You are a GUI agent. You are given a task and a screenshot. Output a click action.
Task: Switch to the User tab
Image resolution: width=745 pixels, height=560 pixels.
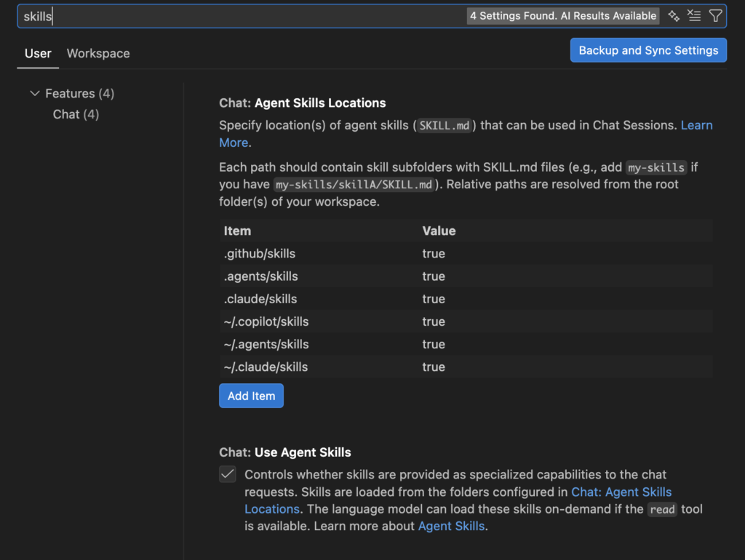38,53
